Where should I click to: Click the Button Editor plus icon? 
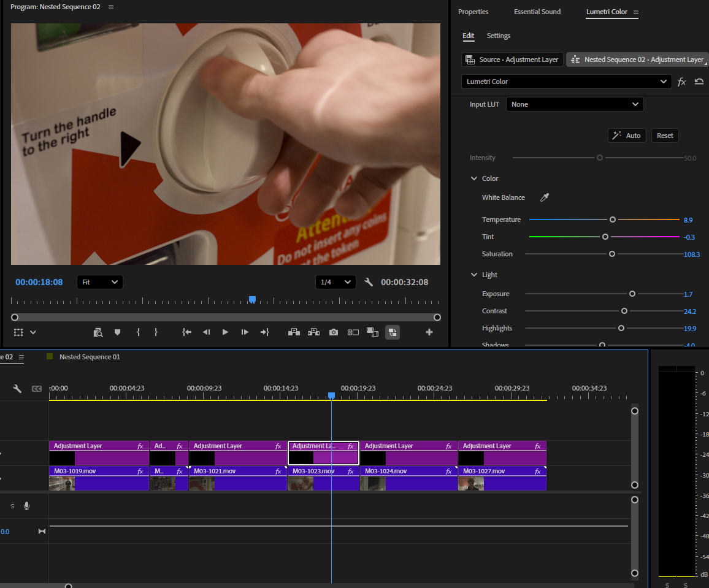point(429,332)
